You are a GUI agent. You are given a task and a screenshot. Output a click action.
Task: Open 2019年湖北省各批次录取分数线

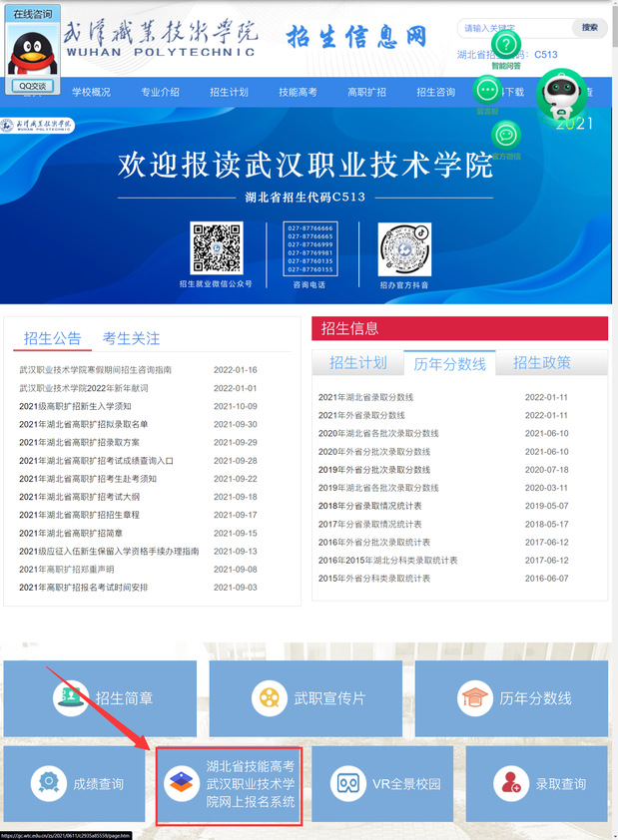378,488
